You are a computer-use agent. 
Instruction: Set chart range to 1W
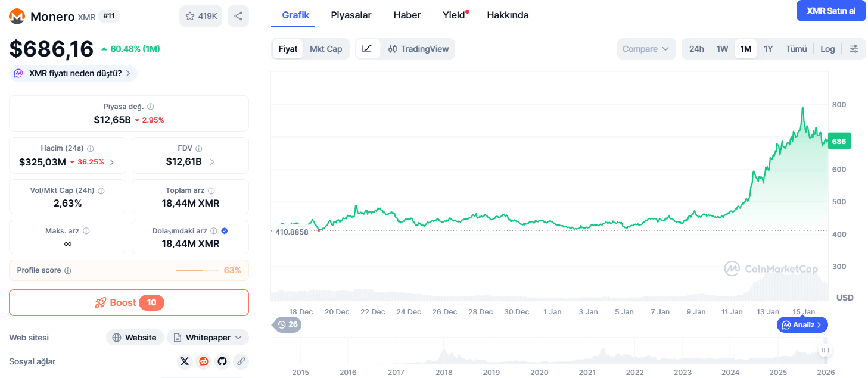[722, 49]
